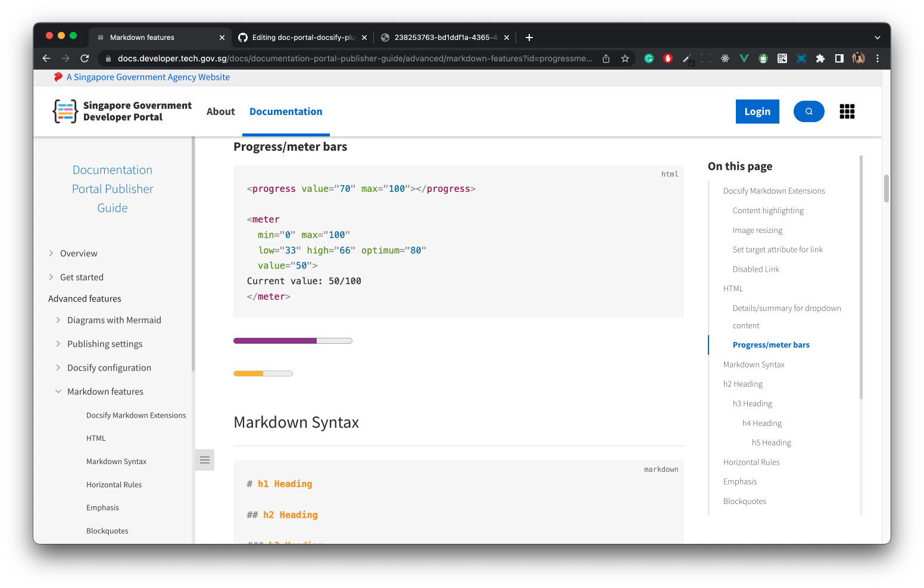This screenshot has width=924, height=588.
Task: Jump to Image resizing in On this page
Action: point(757,230)
